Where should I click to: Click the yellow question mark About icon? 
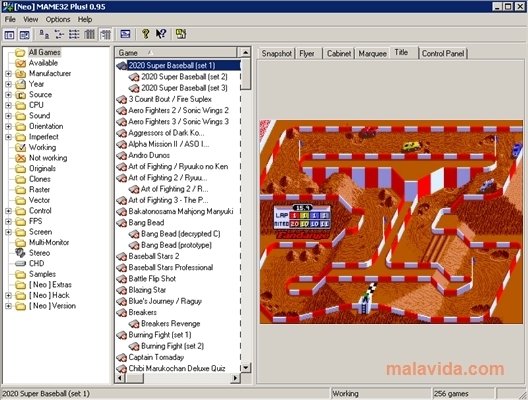(145, 34)
